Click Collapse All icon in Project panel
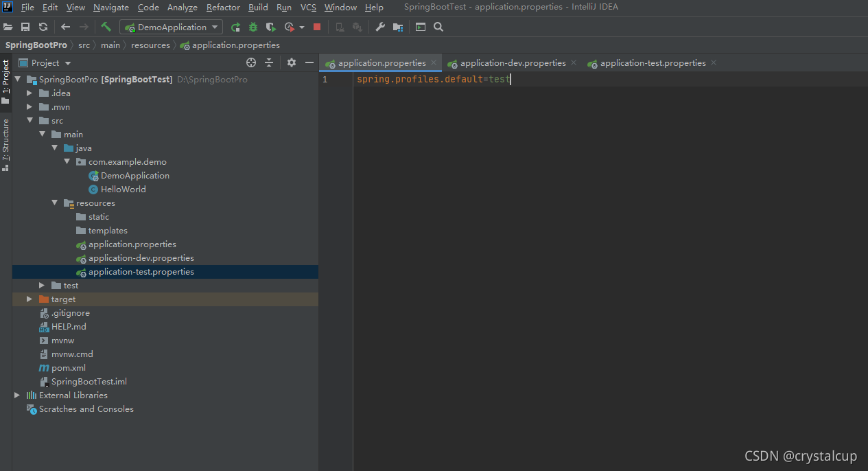The image size is (868, 471). (x=269, y=62)
